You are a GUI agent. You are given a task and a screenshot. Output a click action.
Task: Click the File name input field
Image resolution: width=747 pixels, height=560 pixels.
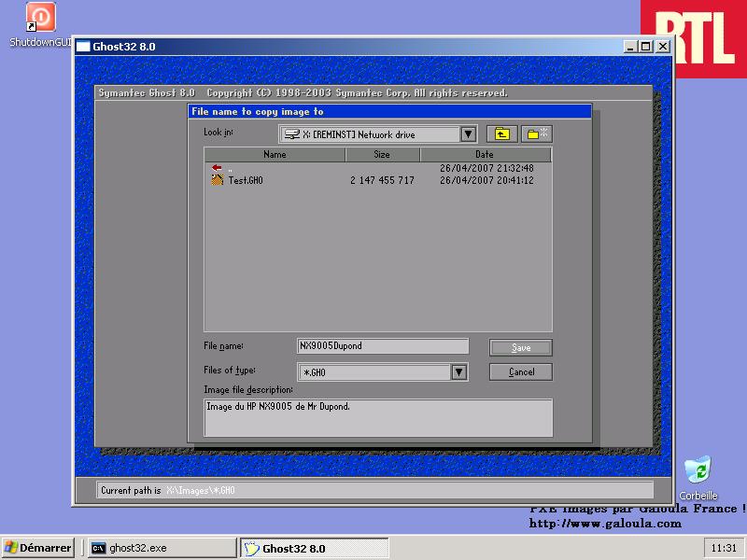click(382, 346)
